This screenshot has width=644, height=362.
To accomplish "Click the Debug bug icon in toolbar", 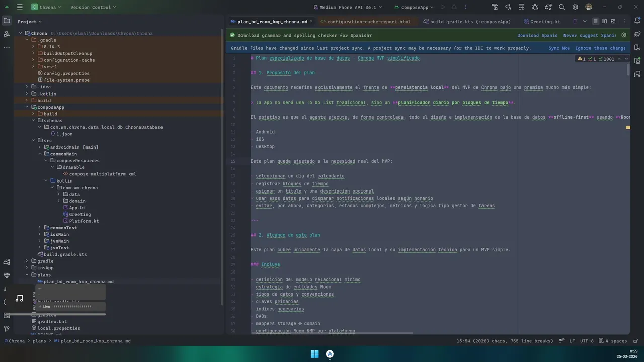I will pos(454,7).
